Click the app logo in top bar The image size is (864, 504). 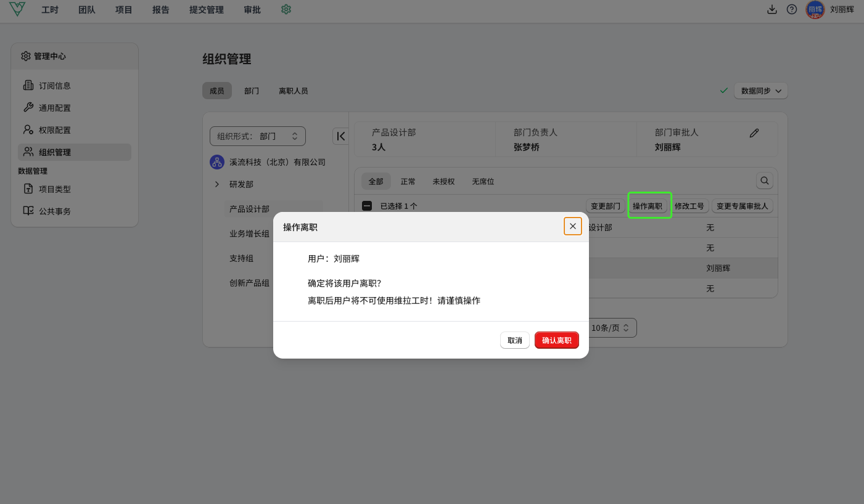[x=17, y=9]
